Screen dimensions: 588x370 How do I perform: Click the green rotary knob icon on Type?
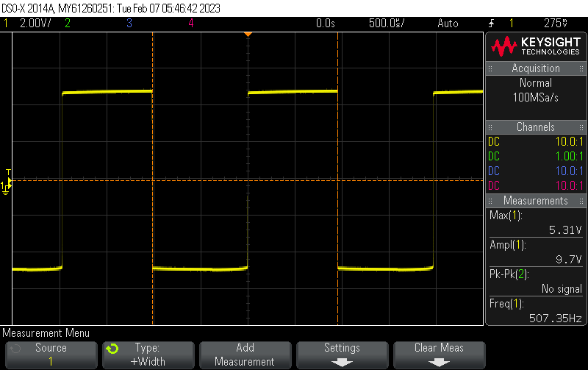[x=112, y=348]
